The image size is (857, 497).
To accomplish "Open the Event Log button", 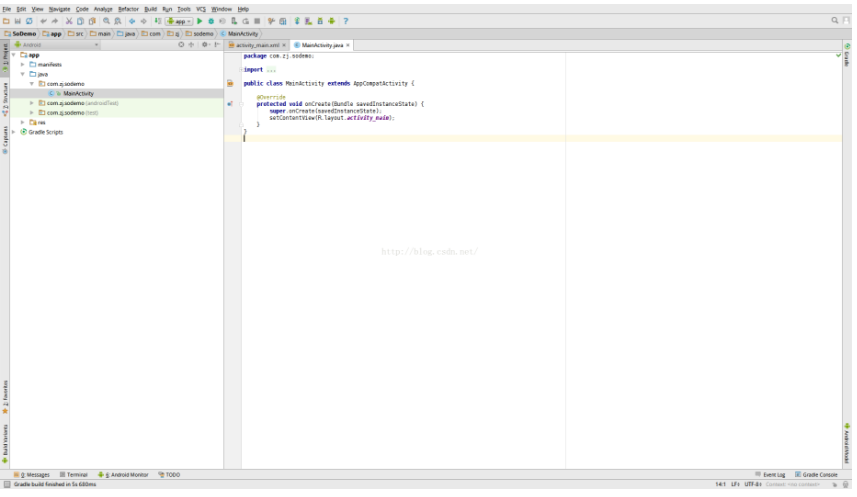I will tap(770, 475).
